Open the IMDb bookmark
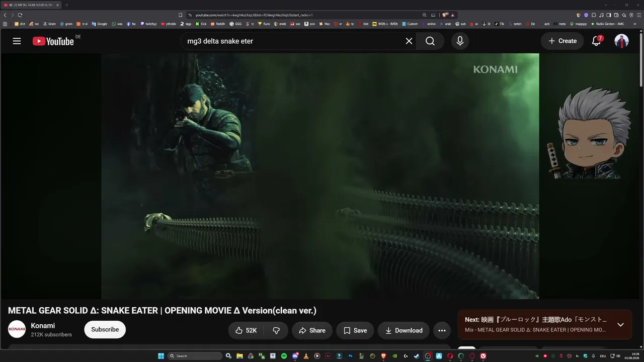644x362 pixels. tap(385, 24)
